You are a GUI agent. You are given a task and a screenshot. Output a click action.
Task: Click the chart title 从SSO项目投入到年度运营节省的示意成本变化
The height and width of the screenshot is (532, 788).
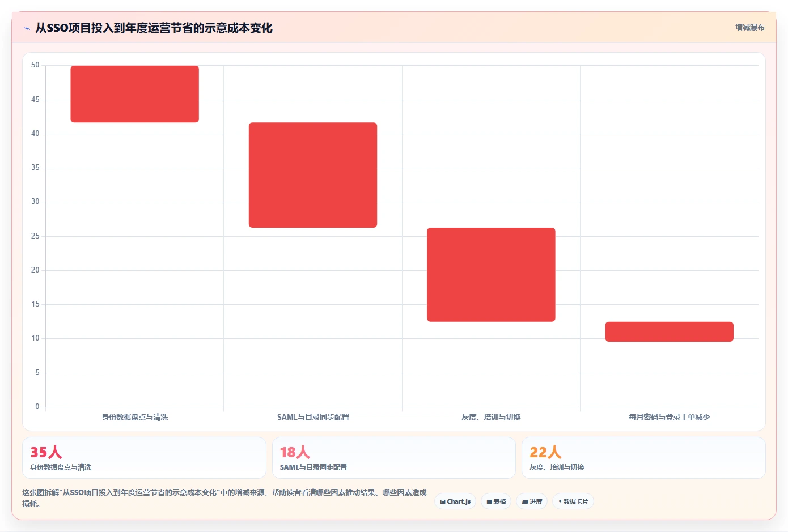154,28
